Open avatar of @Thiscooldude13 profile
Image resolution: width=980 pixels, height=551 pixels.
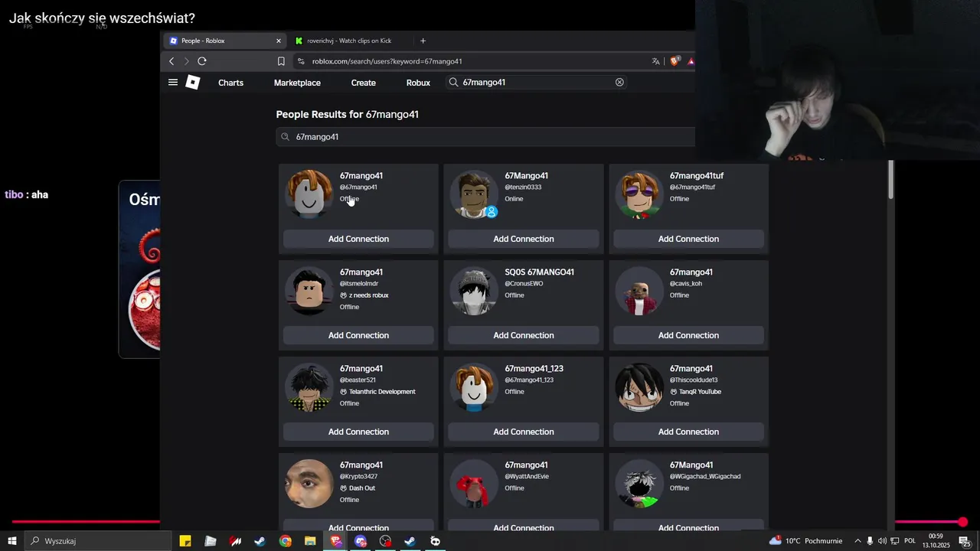point(639,387)
